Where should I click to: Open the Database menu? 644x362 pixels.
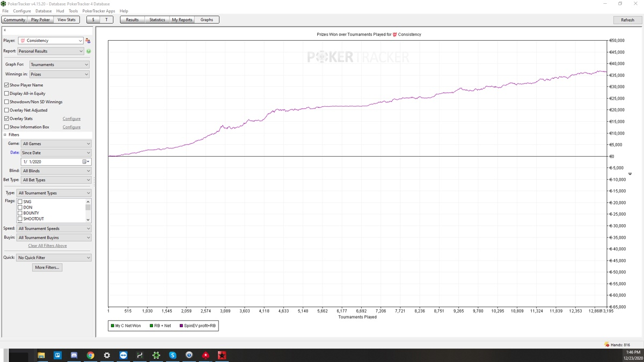43,11
